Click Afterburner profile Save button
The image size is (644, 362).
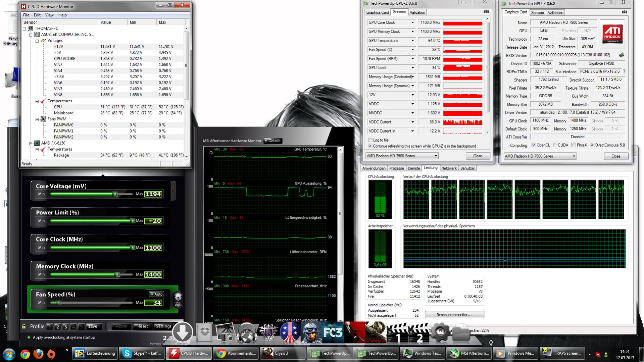93,326
